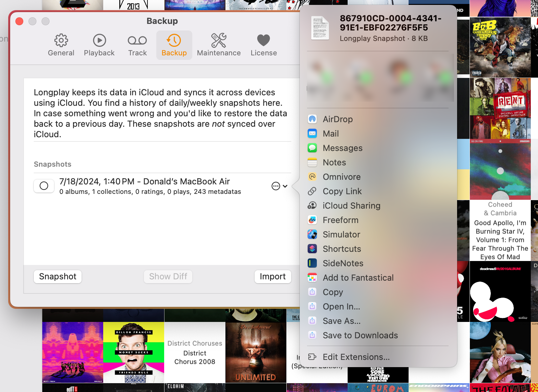Select the 7/18/2024 snapshot radio button
This screenshot has width=538, height=392.
44,186
